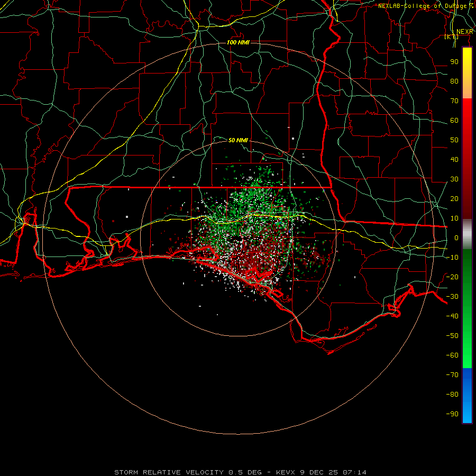476x476 pixels.
Task: Click the -10 scale value
Action: [x=452, y=258]
